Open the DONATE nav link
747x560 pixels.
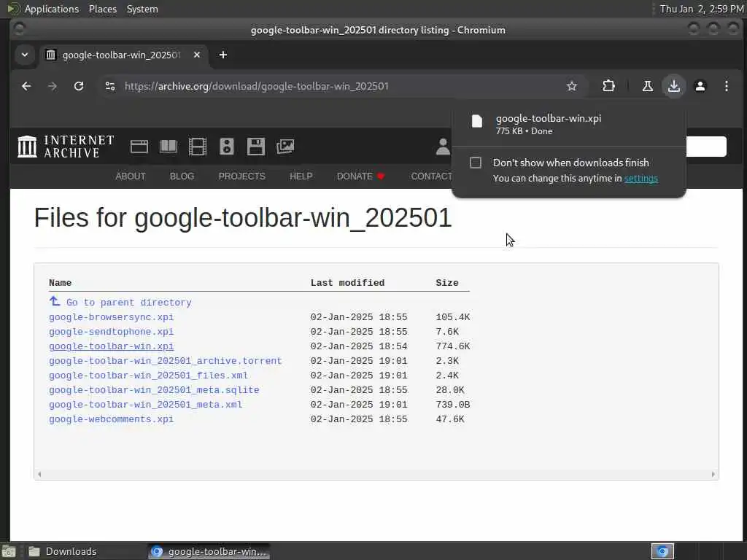[x=360, y=176]
